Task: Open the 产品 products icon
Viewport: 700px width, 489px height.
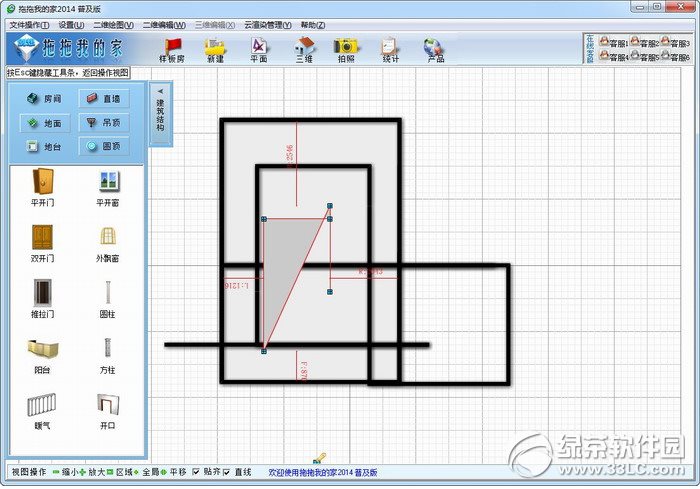Action: click(x=434, y=50)
